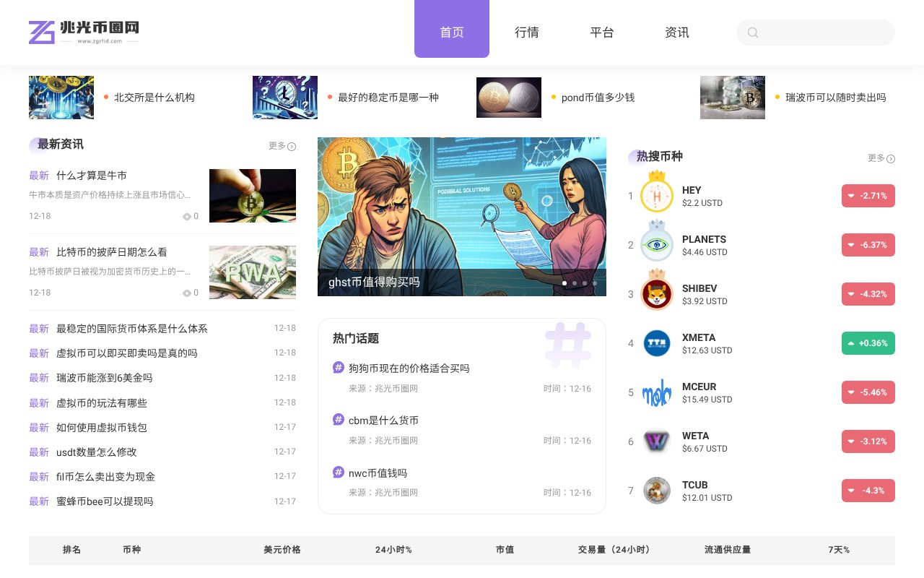Click the RWA article thumbnail image
This screenshot has height=578, width=924.
(252, 272)
